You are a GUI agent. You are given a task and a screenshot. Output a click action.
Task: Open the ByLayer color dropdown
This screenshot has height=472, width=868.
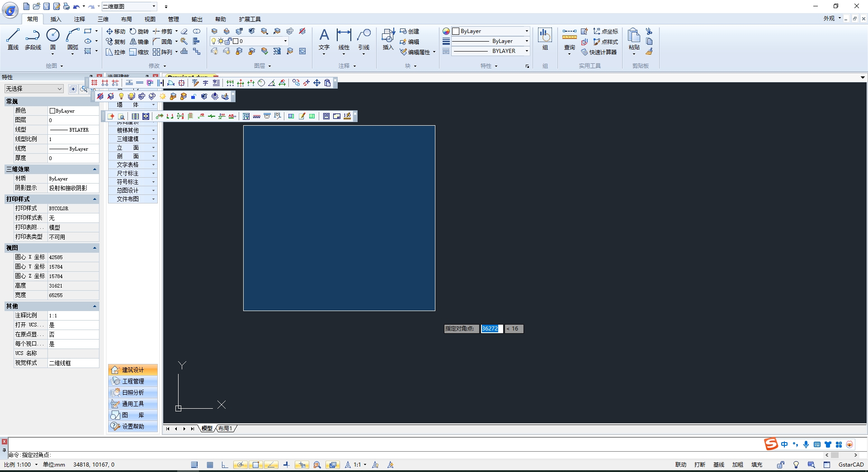[x=527, y=31]
